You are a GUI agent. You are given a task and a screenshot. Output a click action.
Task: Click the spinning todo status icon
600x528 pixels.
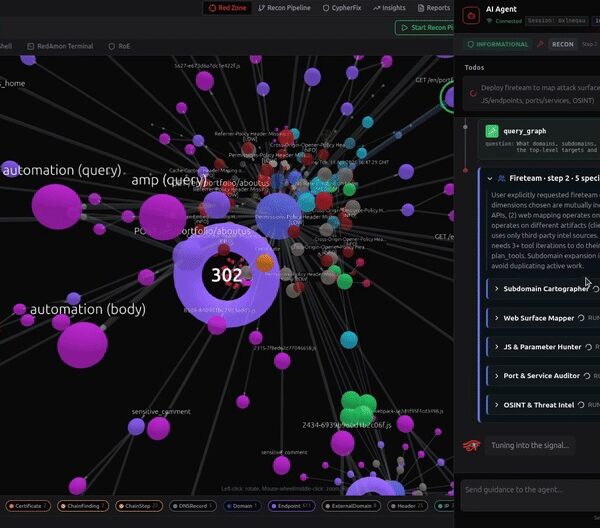(x=473, y=93)
